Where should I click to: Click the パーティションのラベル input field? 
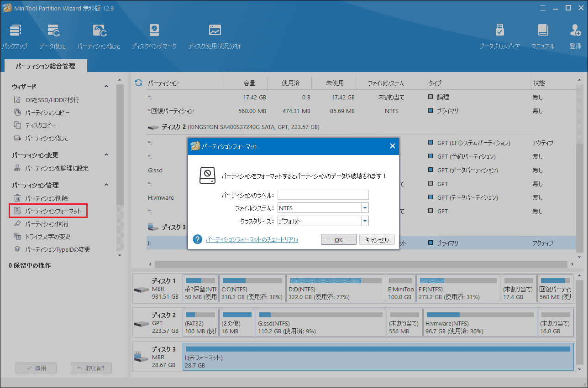coord(323,195)
